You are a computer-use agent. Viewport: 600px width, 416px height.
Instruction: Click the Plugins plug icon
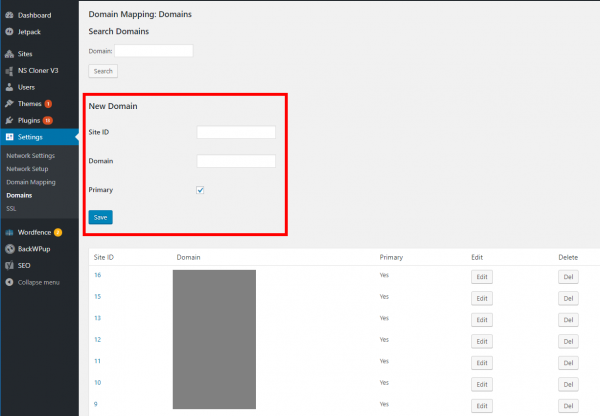[x=9, y=121]
